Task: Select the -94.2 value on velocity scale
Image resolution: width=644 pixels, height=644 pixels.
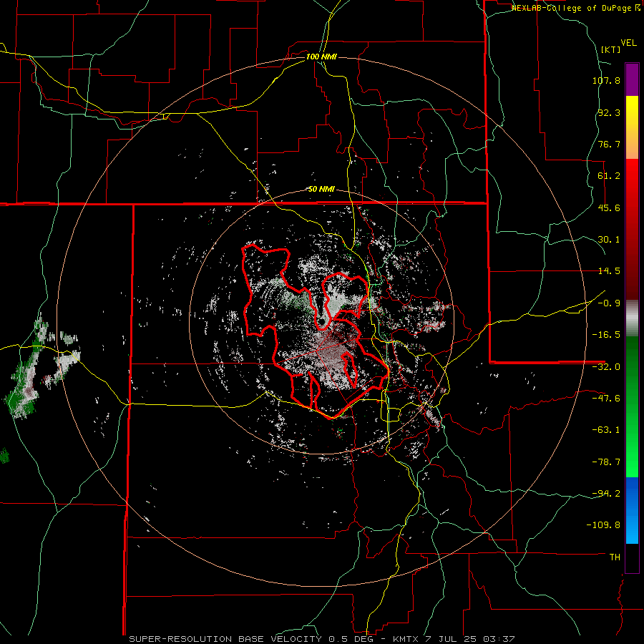Action: pos(606,493)
